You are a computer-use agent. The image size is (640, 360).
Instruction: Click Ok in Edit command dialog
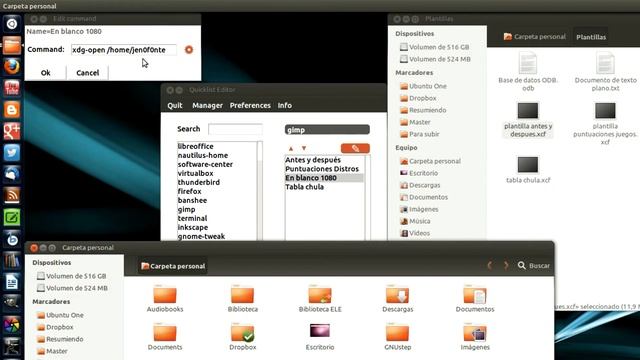[45, 73]
